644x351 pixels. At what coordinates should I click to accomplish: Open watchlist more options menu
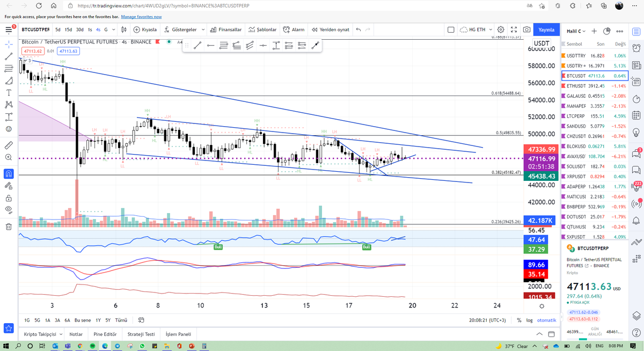click(620, 31)
